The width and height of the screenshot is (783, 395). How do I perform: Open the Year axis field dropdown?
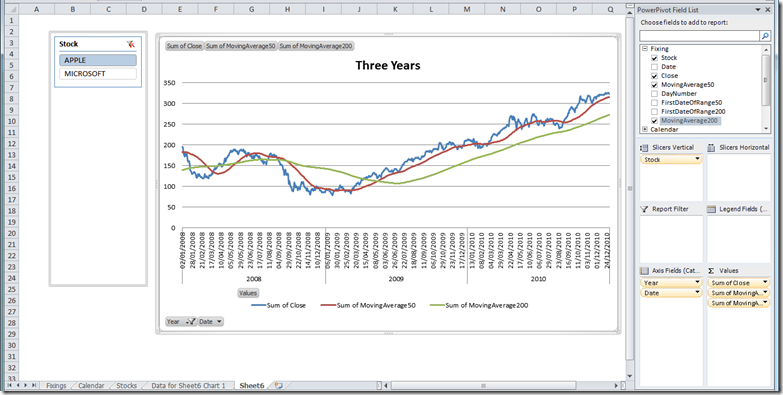(697, 283)
